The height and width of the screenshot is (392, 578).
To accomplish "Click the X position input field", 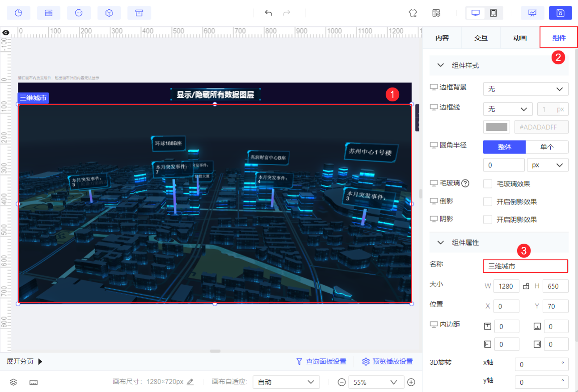I will coord(506,306).
